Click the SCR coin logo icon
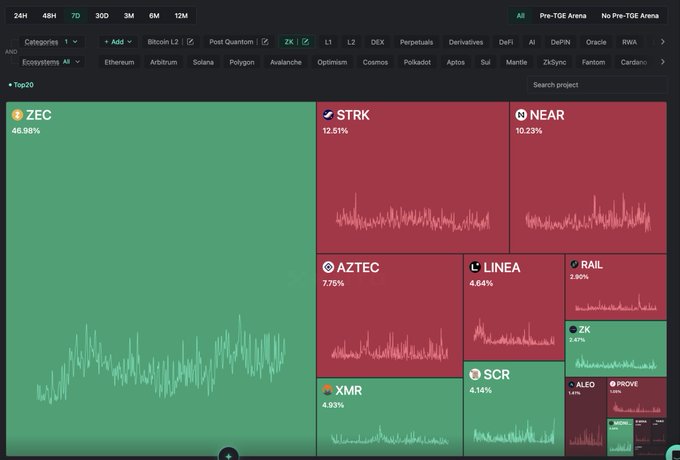This screenshot has width=680, height=460. click(x=475, y=374)
